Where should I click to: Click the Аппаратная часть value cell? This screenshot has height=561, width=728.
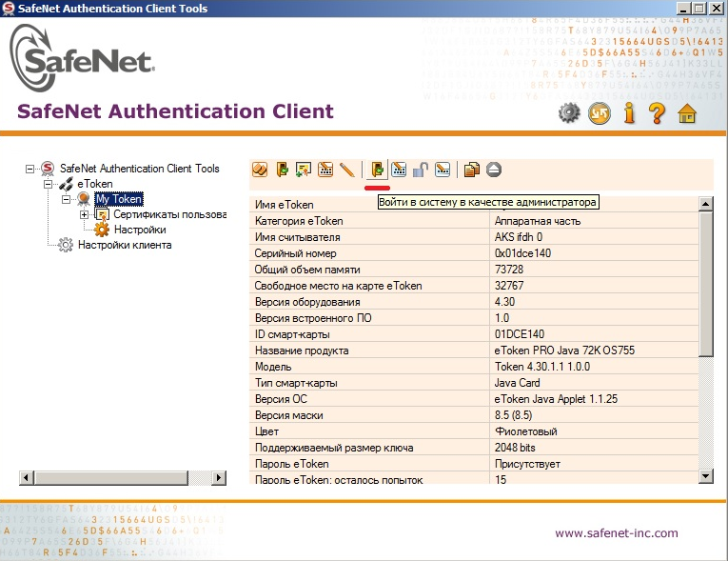(538, 221)
